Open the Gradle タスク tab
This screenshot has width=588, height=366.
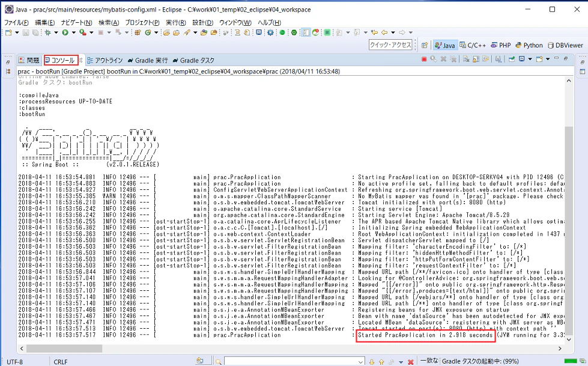click(x=193, y=60)
